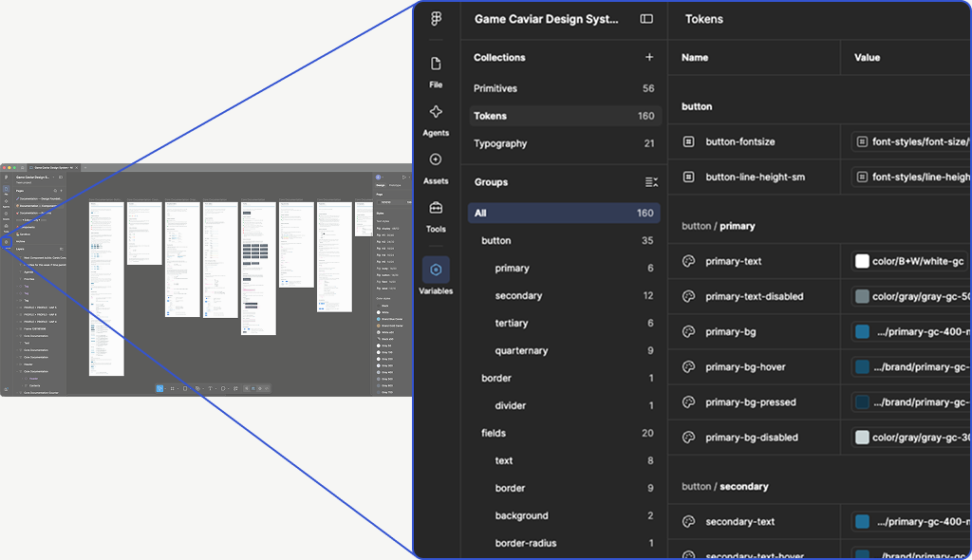Select the secondary-text variable name
Screen dimensions: 972x560
point(740,521)
